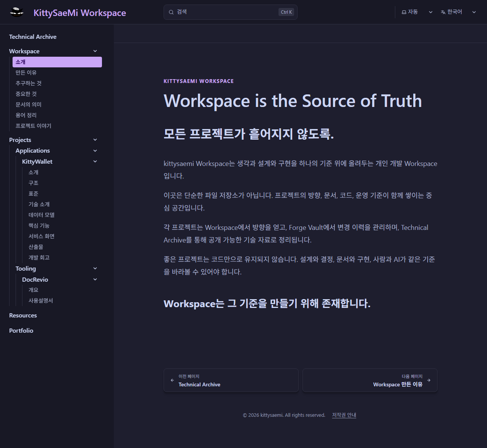Image resolution: width=487 pixels, height=448 pixels.
Task: Click the Tooling group label
Action: 26,269
